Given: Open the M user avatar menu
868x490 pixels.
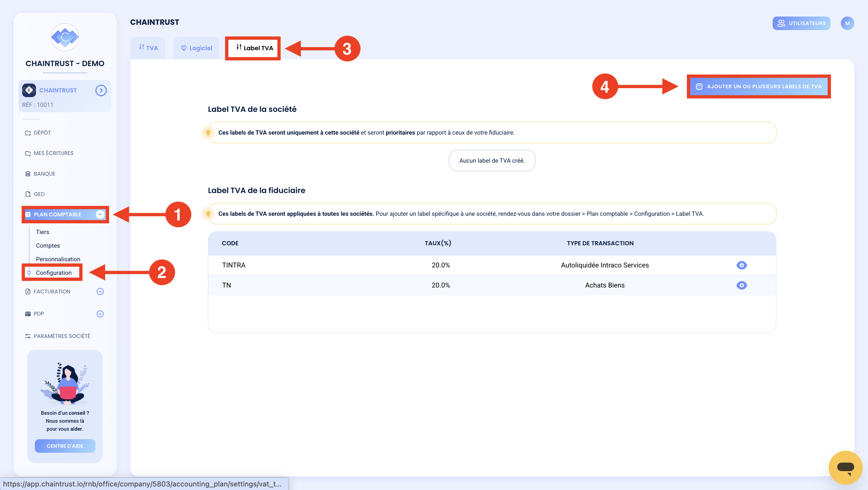Looking at the screenshot, I should (847, 23).
